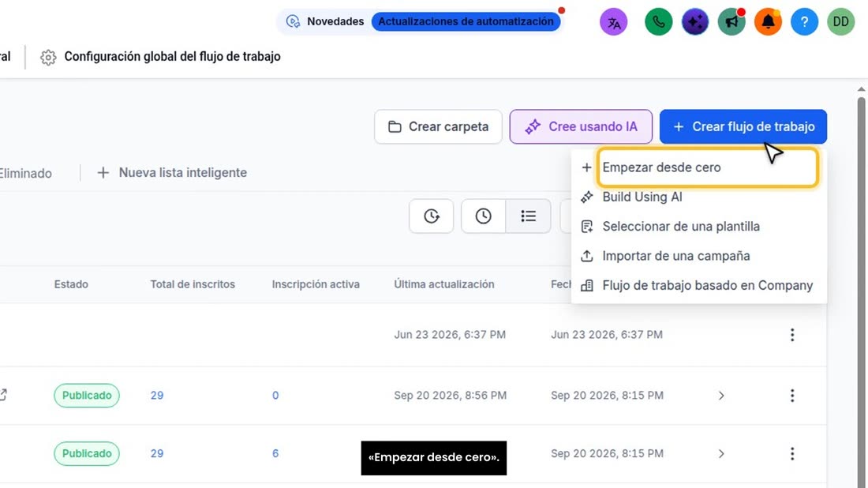The image size is (868, 488).
Task: Expand chevron on Sep 20 8:56 PM row
Action: click(721, 396)
